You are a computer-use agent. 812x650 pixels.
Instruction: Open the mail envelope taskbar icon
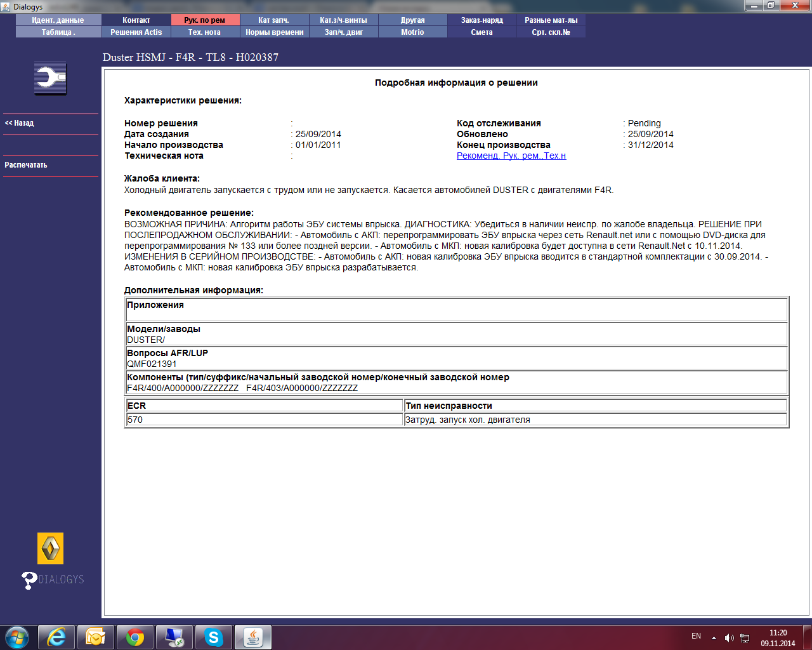pyautogui.click(x=95, y=637)
